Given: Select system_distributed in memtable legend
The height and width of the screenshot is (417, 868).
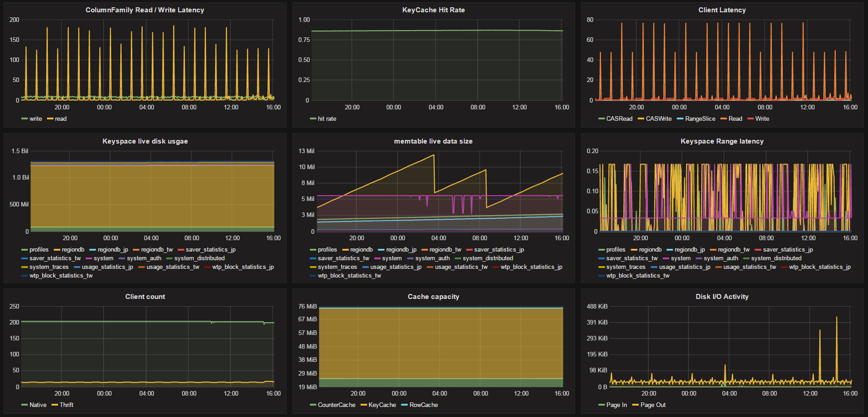Looking at the screenshot, I should click(x=488, y=258).
